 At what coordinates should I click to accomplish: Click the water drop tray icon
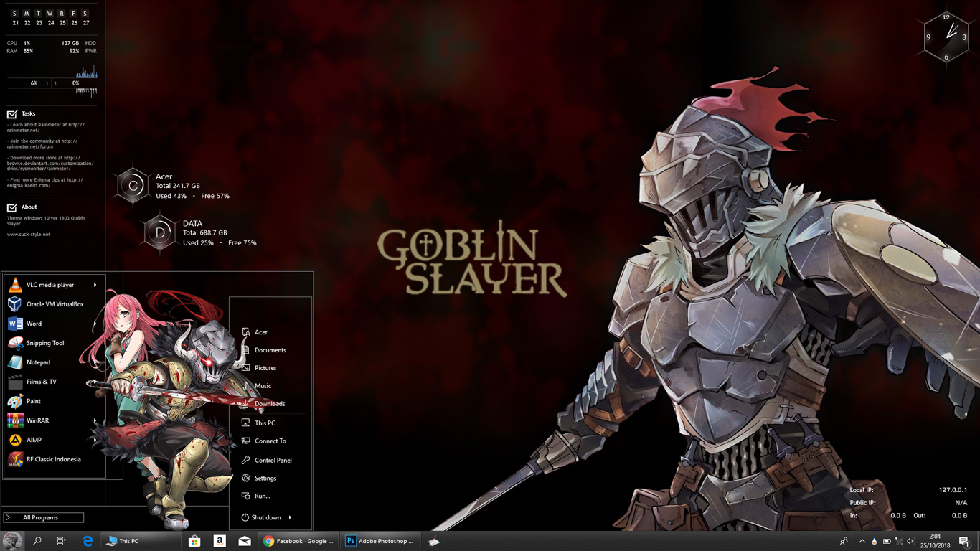pos(874,541)
